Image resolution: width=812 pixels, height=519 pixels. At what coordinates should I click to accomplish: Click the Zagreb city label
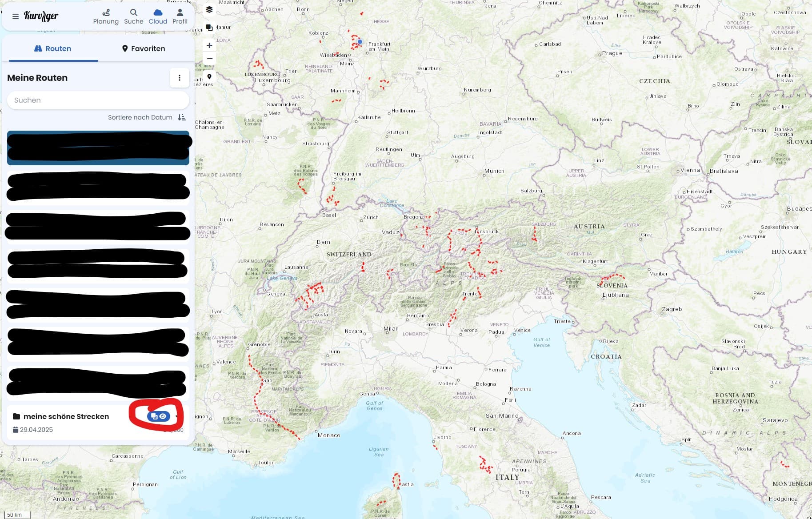672,309
